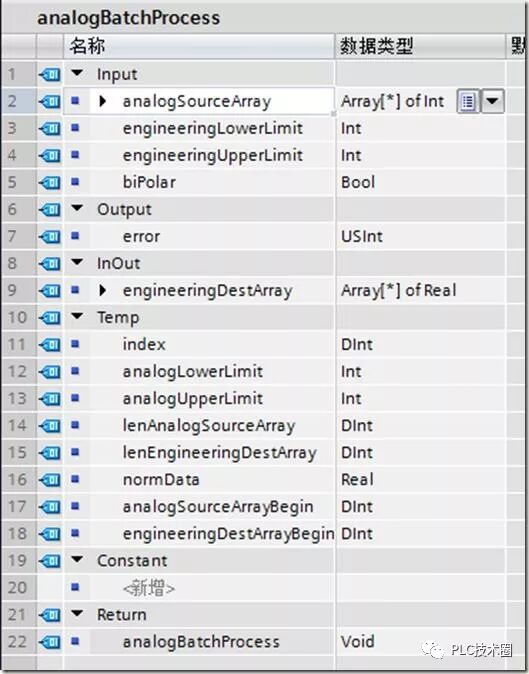Select row number 20 header
Screen dimensions: 529x674
click(x=18, y=588)
